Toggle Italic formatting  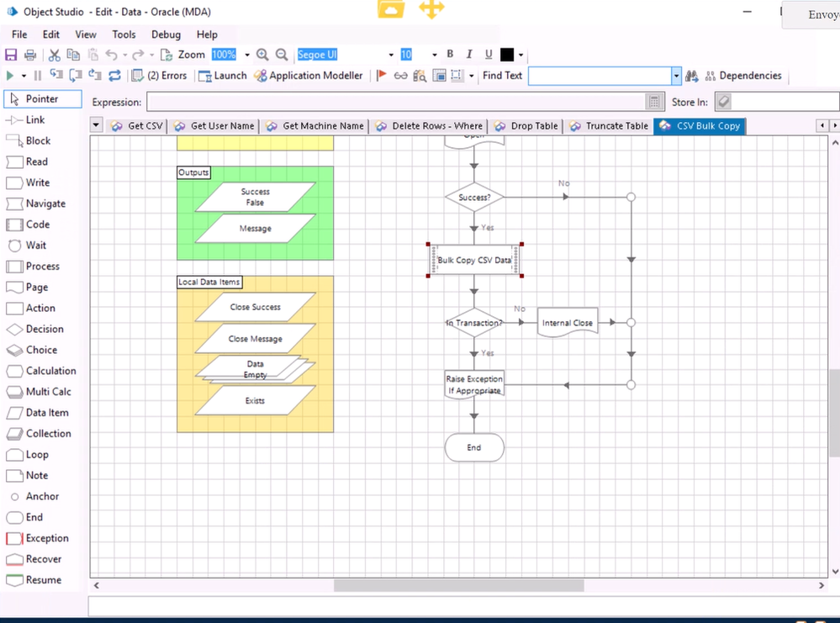point(469,55)
